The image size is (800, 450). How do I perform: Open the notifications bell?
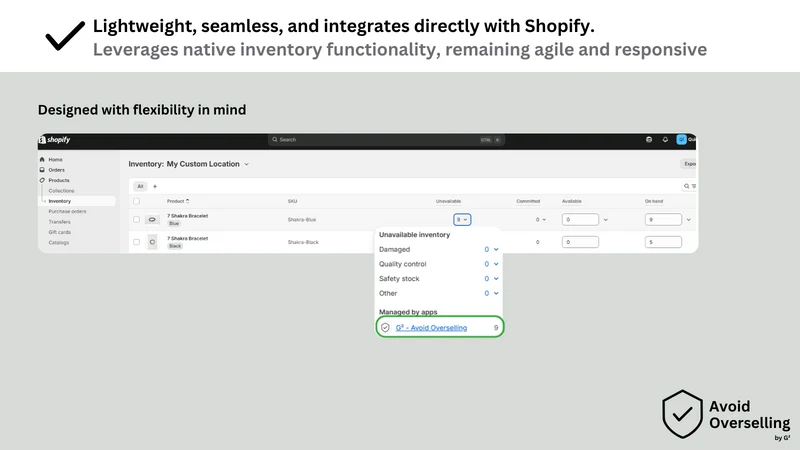pyautogui.click(x=665, y=139)
